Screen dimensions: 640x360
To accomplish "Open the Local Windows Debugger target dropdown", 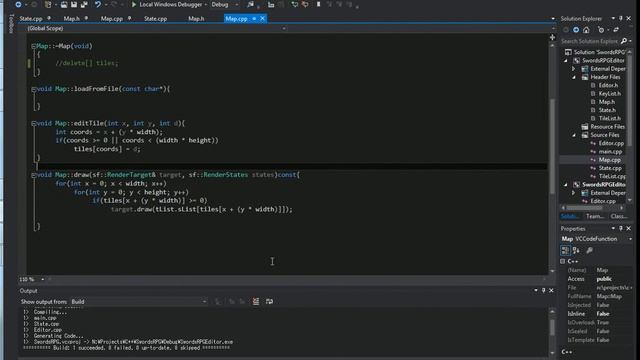I will (x=205, y=4).
